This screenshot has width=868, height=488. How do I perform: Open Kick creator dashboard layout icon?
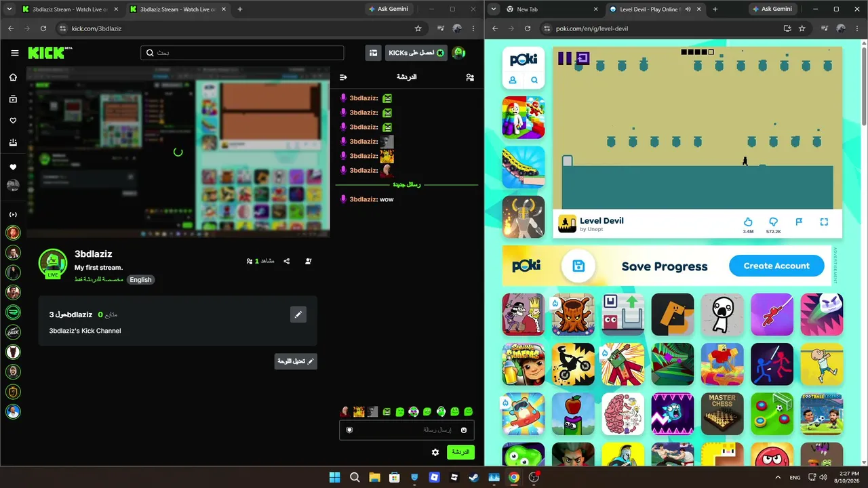tap(373, 53)
